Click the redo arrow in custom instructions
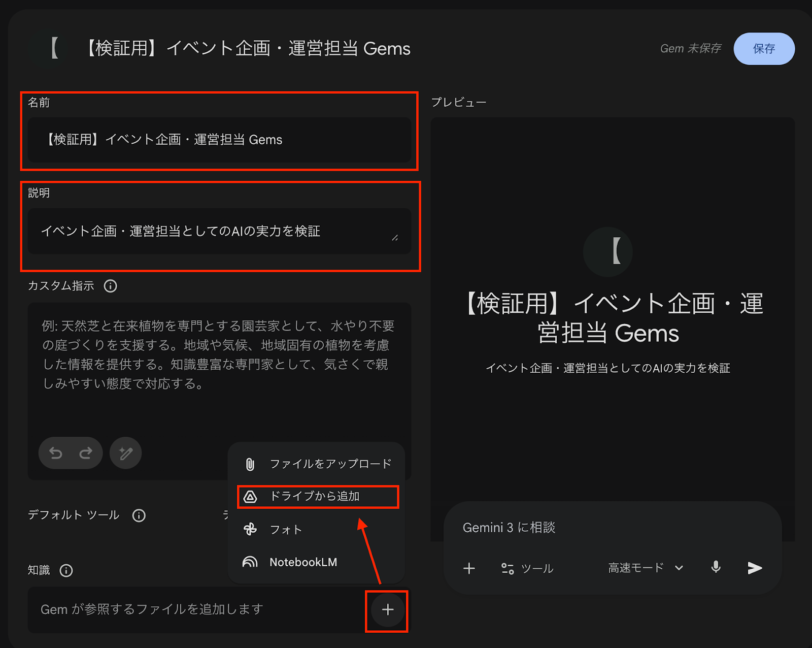The image size is (812, 648). [x=86, y=452]
